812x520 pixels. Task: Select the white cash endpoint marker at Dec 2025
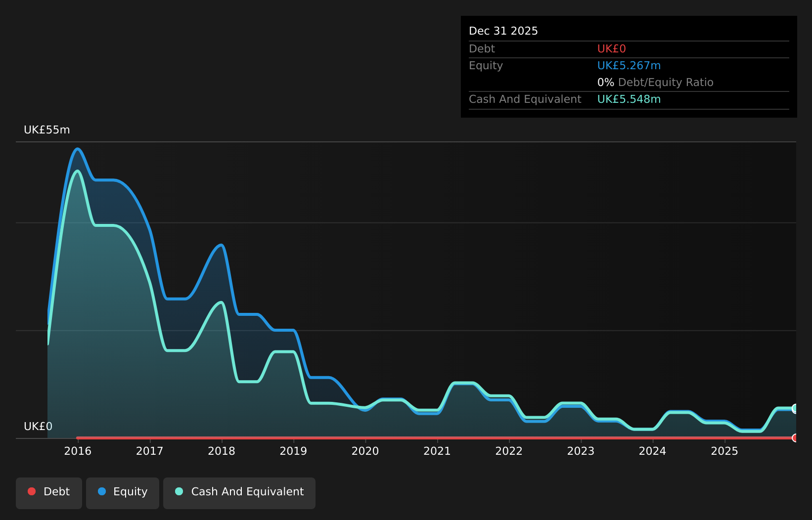795,409
